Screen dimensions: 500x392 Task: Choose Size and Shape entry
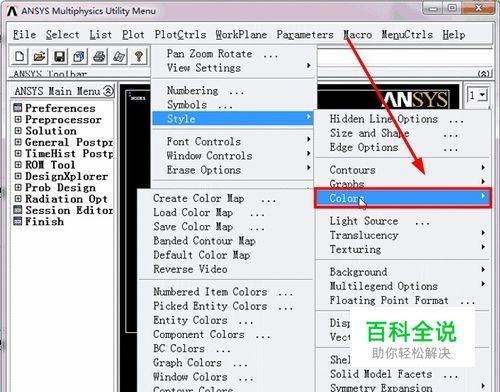click(x=402, y=133)
